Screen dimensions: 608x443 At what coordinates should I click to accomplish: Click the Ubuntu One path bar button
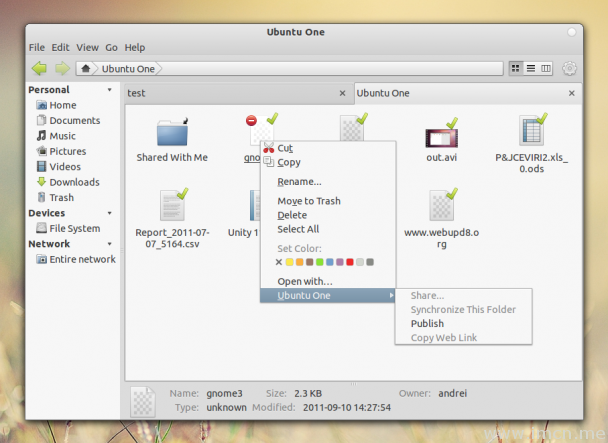128,69
